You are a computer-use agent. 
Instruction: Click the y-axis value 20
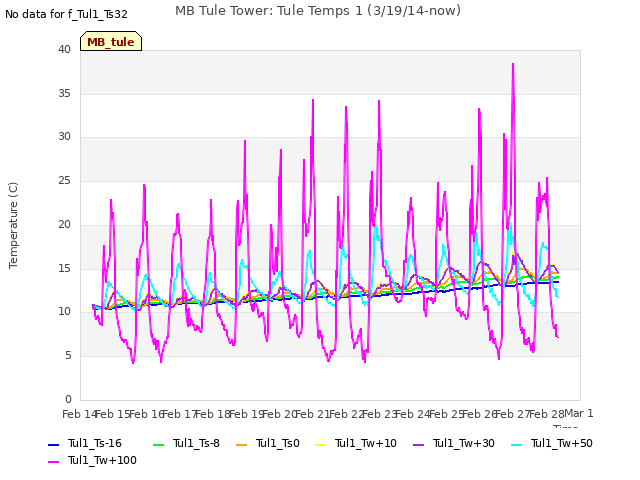[64, 224]
